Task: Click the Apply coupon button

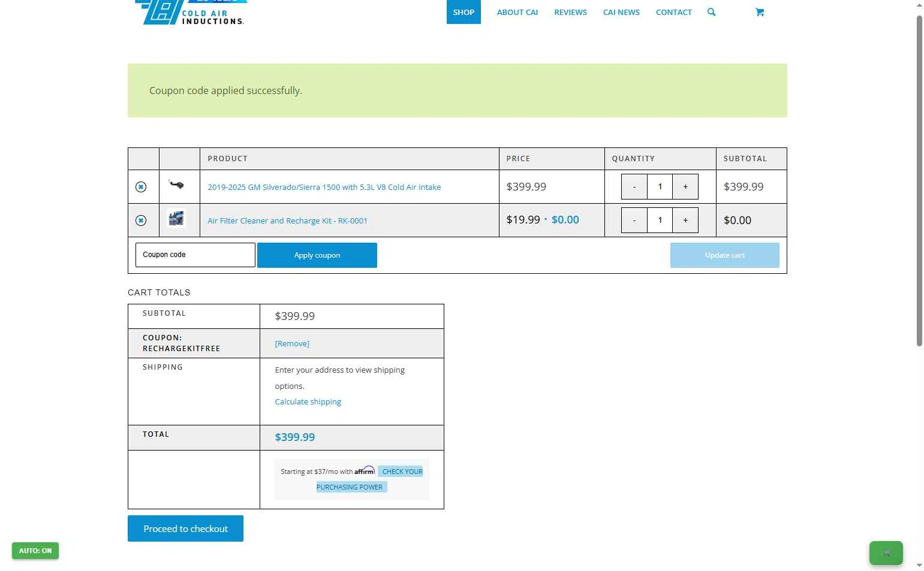Action: tap(317, 255)
